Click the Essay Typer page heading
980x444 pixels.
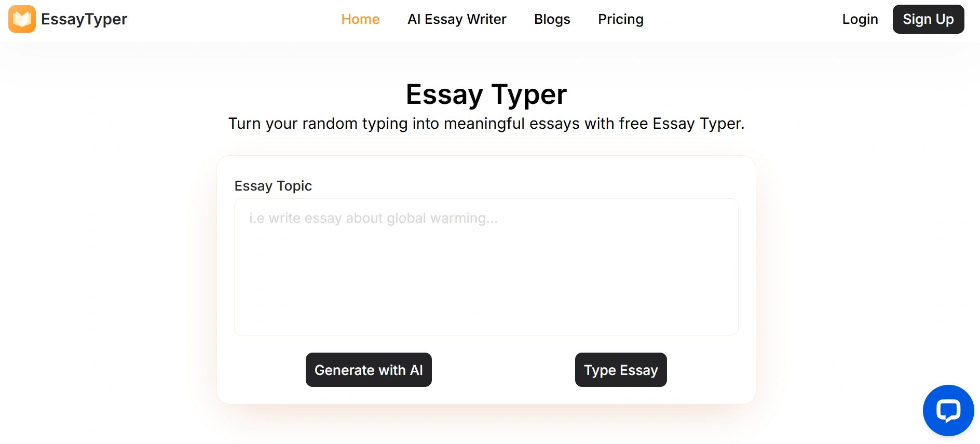pos(486,94)
